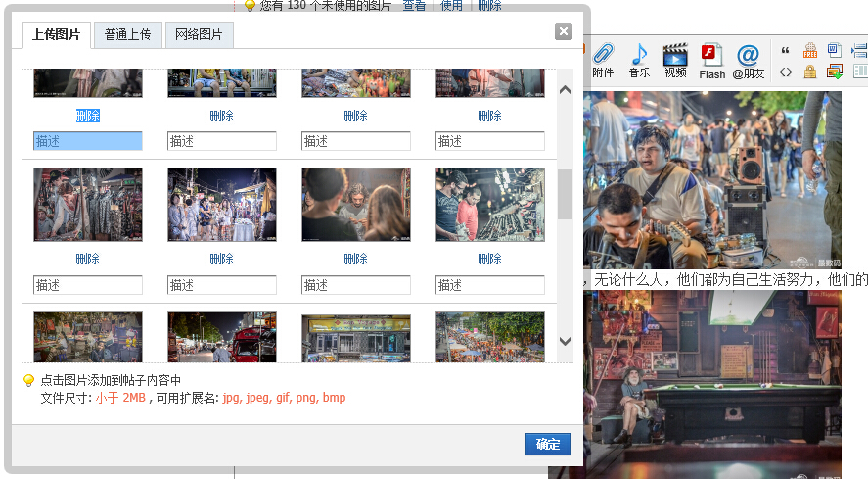Add the man-with-phone close-up thumbnail
Screen dimensions: 868x479
[356, 205]
